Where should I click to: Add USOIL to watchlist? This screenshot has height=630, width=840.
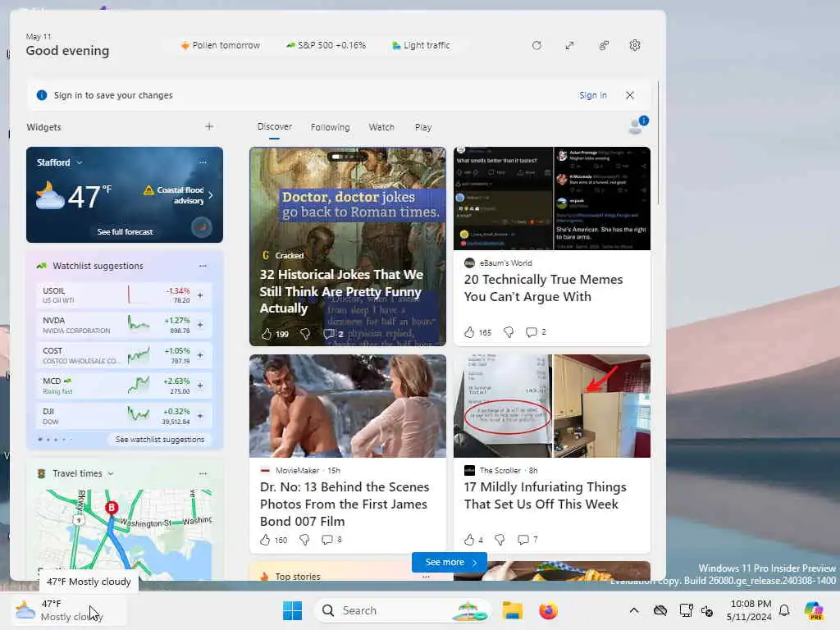(200, 294)
